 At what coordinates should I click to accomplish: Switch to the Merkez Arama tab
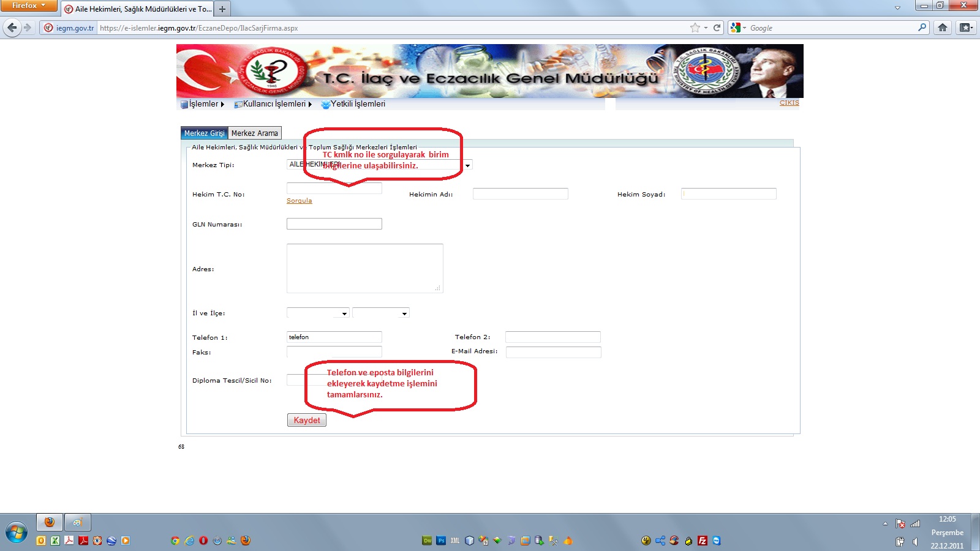pos(255,133)
